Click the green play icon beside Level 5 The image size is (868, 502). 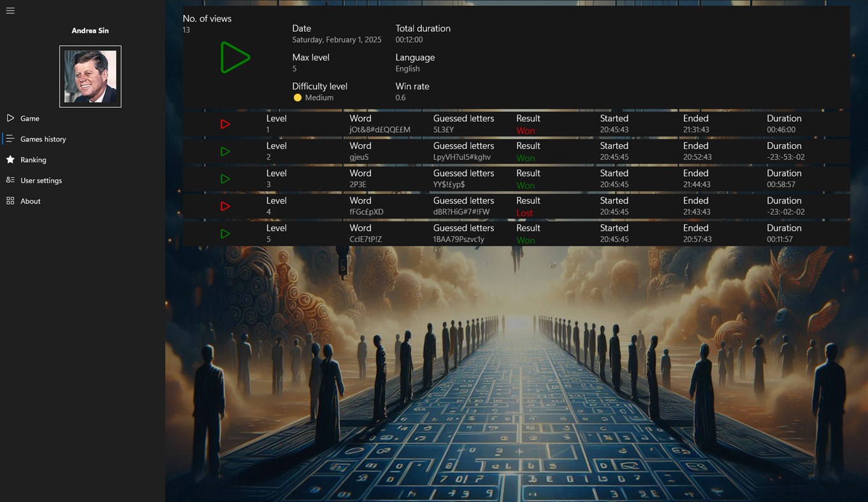tap(224, 233)
